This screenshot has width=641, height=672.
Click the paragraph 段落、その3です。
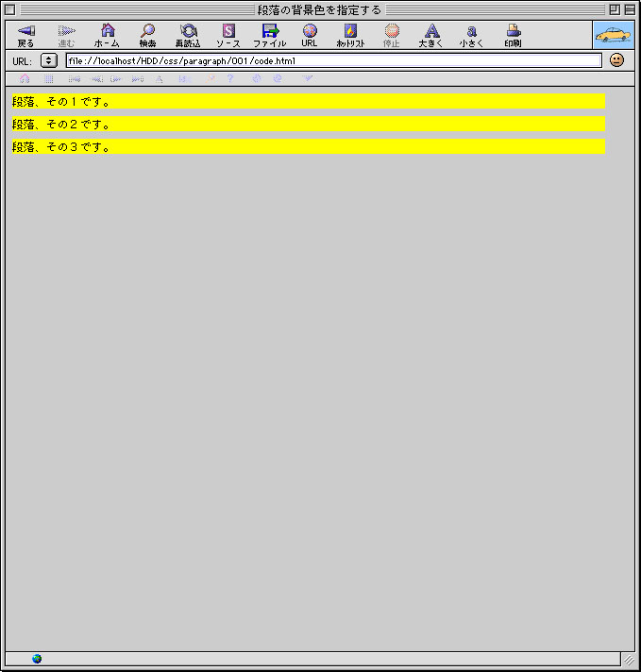tap(309, 146)
